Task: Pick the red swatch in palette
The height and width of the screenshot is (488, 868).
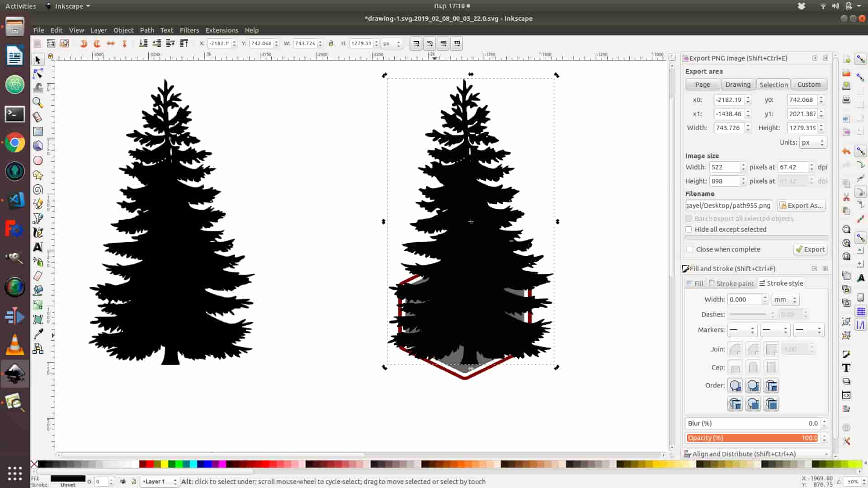Action: pos(150,464)
